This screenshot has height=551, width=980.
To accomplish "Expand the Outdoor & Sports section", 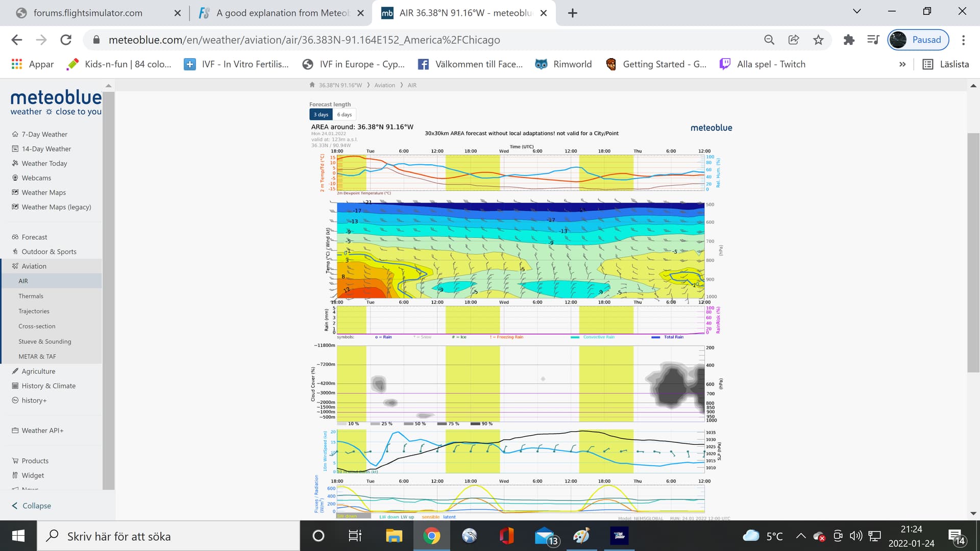I will coord(48,251).
